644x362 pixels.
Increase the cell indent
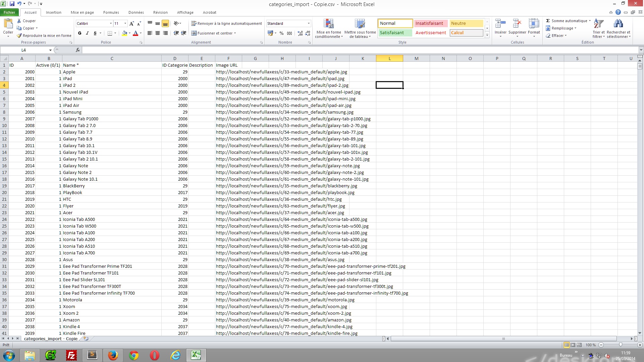pos(184,33)
